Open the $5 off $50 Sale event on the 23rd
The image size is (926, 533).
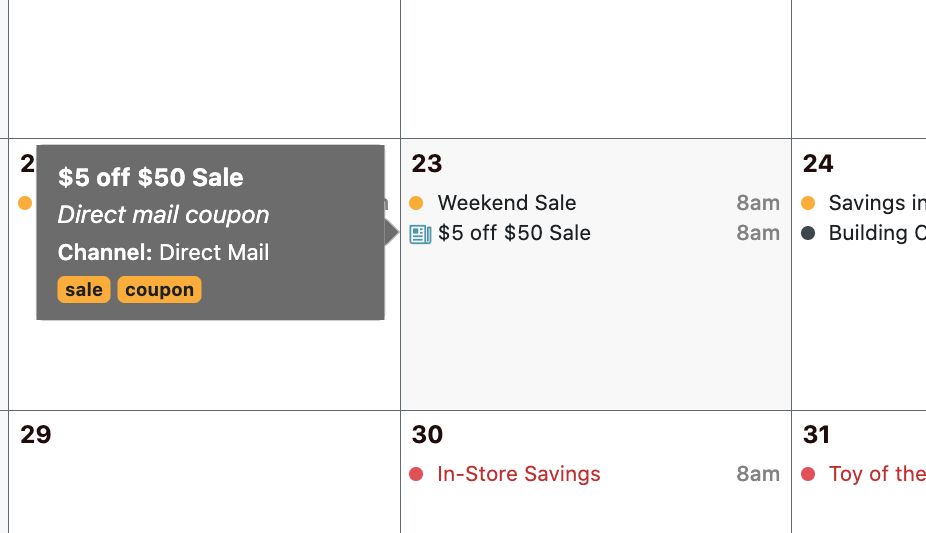(x=514, y=233)
